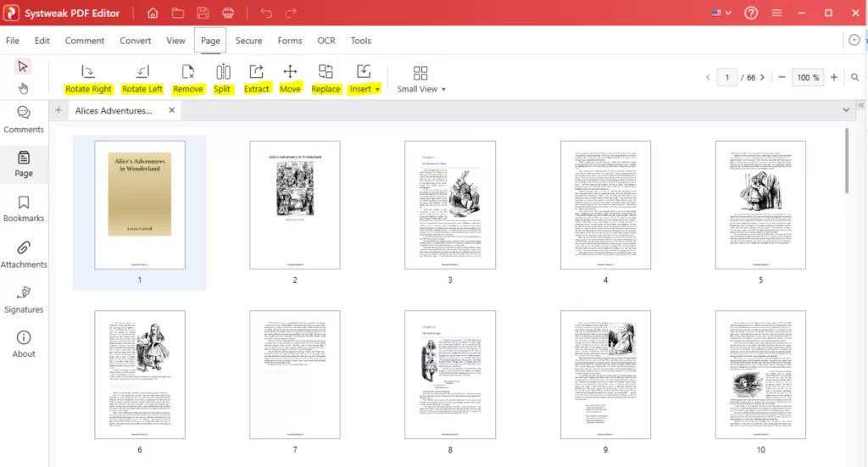Select page 8 thumbnail
The image size is (868, 467).
point(450,375)
